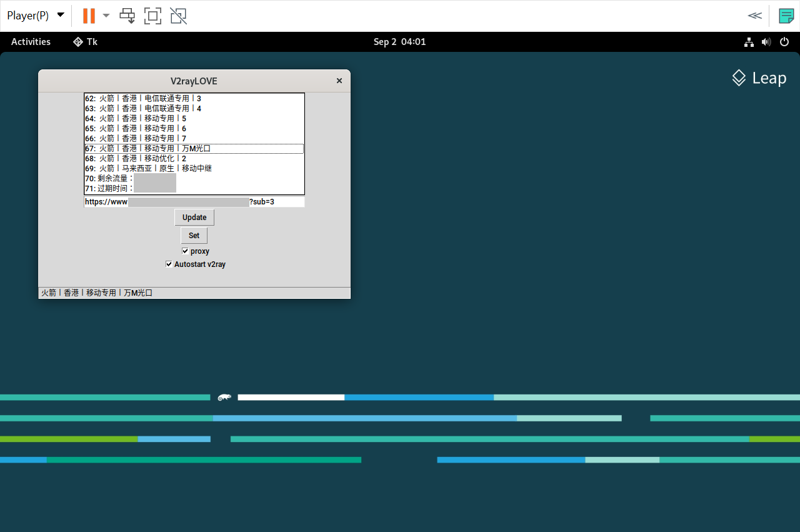This screenshot has height=532, width=800.
Task: Toggle the proxy setting off
Action: pos(185,251)
